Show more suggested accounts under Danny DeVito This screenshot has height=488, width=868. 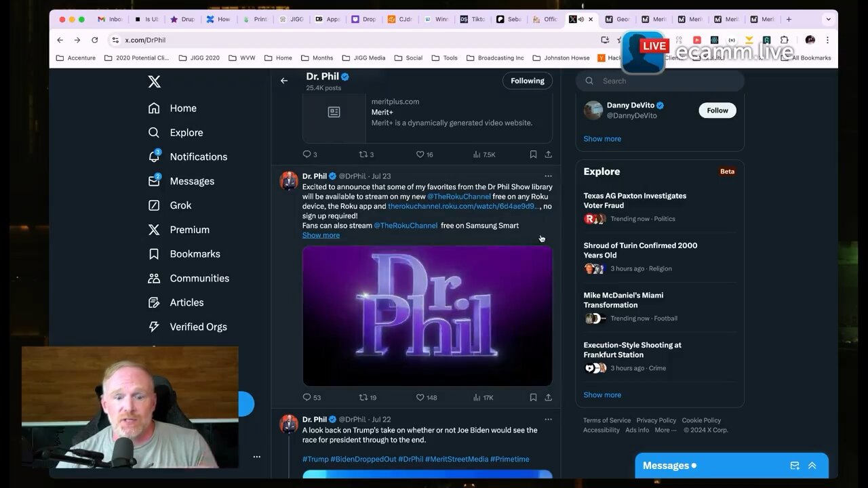pyautogui.click(x=602, y=139)
